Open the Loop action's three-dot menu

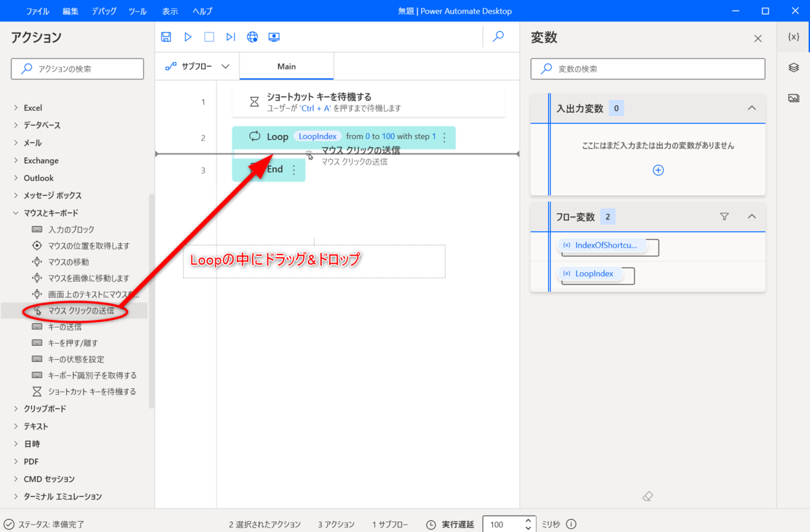pyautogui.click(x=444, y=137)
